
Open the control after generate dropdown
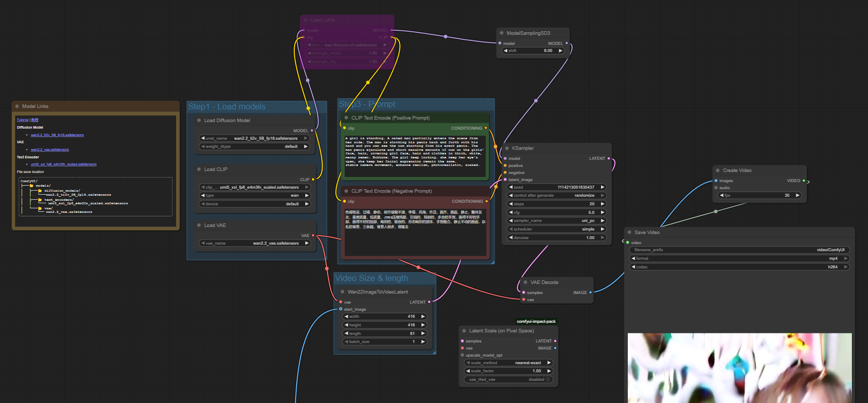tap(556, 196)
